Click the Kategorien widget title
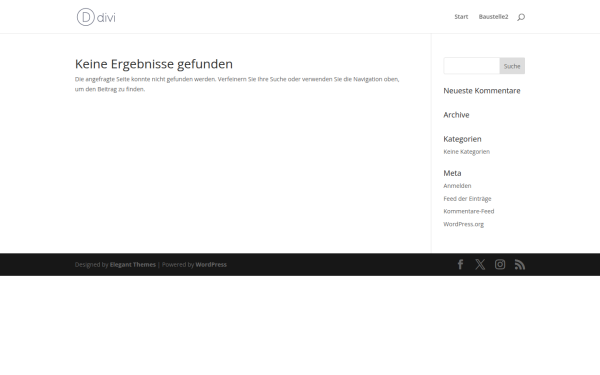The height and width of the screenshot is (375, 600). 462,139
